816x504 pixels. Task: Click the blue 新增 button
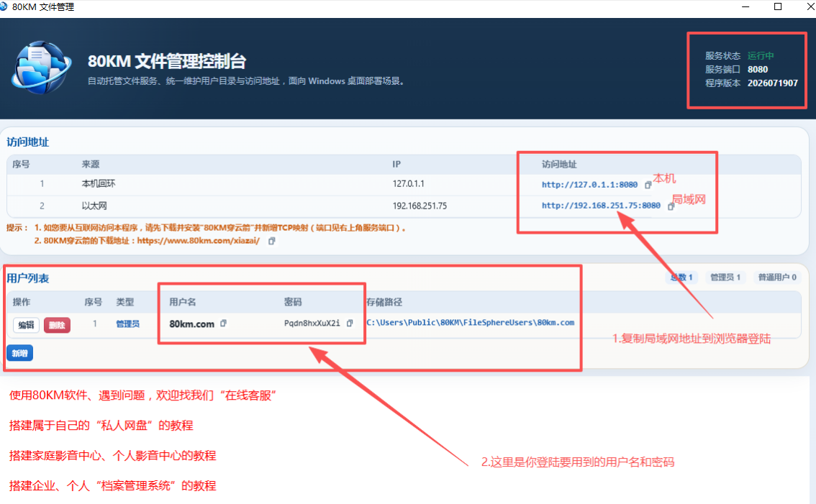[x=19, y=353]
